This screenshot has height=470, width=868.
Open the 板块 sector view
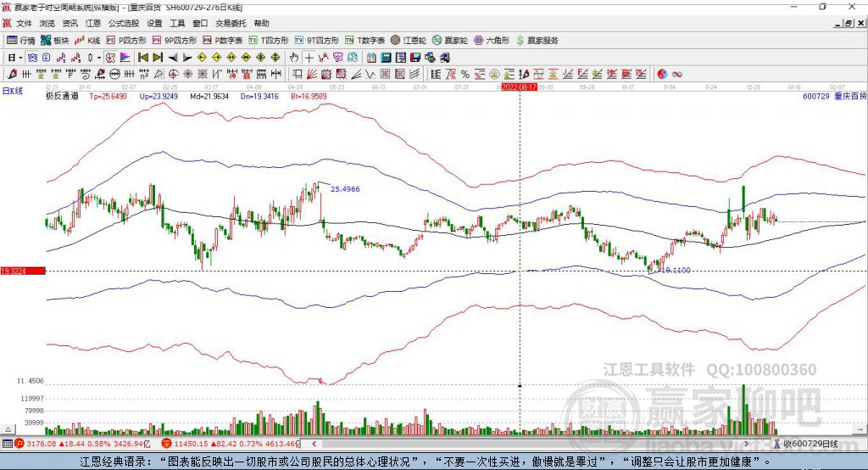[55, 41]
